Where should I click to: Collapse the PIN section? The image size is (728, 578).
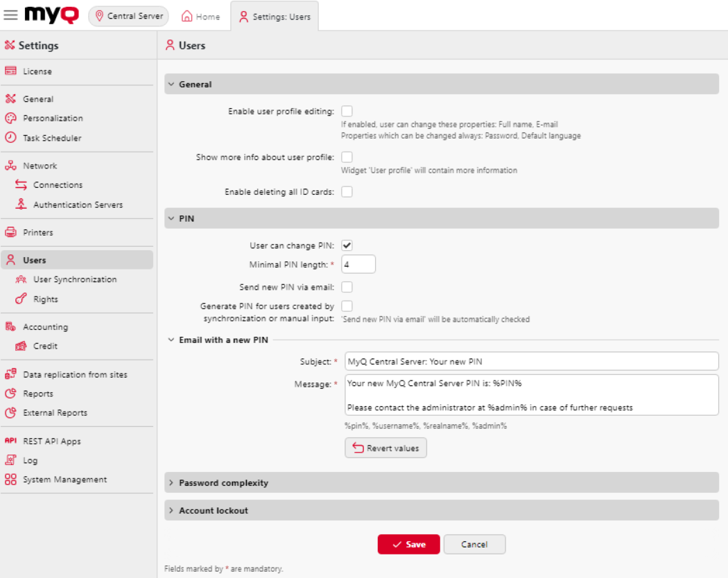point(171,218)
